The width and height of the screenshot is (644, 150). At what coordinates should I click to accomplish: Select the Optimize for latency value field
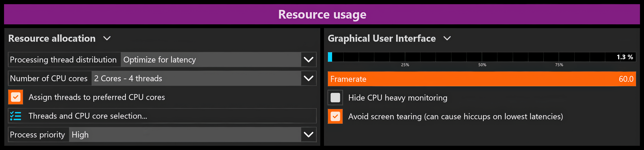211,60
